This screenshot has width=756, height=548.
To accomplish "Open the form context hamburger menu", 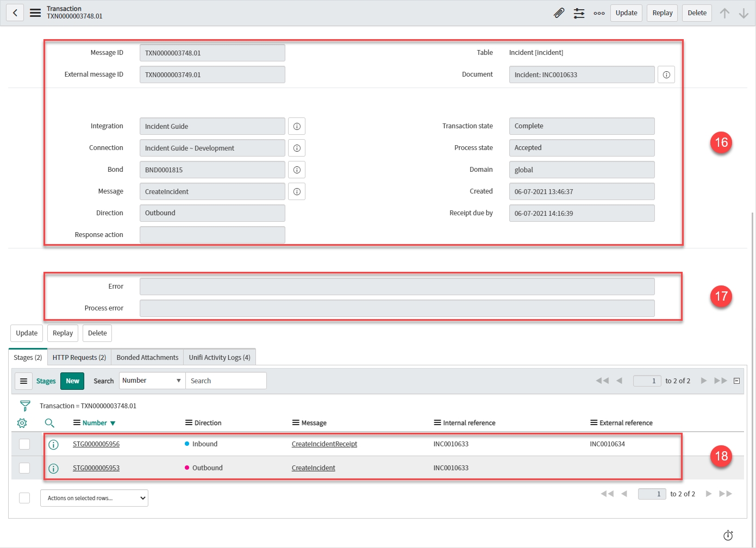I will point(35,13).
